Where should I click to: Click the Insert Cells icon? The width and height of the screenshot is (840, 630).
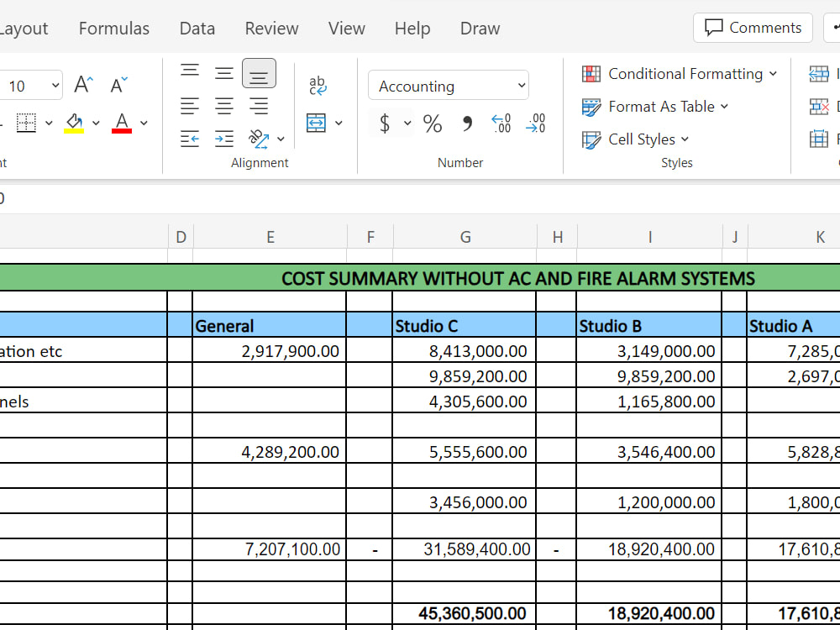819,74
